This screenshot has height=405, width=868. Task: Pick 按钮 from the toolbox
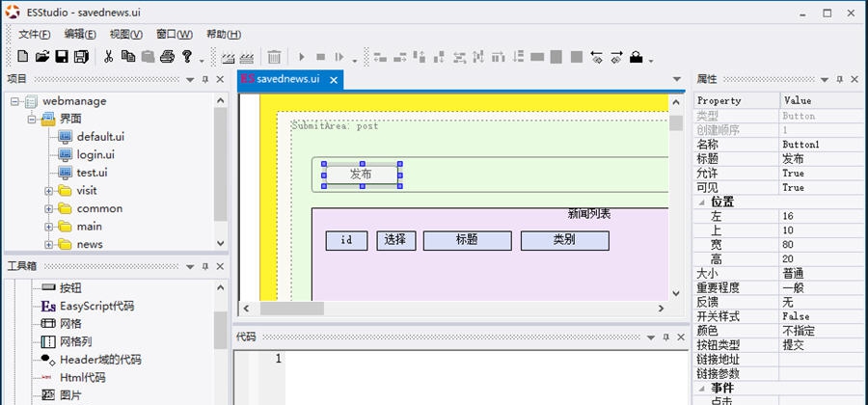coord(70,287)
